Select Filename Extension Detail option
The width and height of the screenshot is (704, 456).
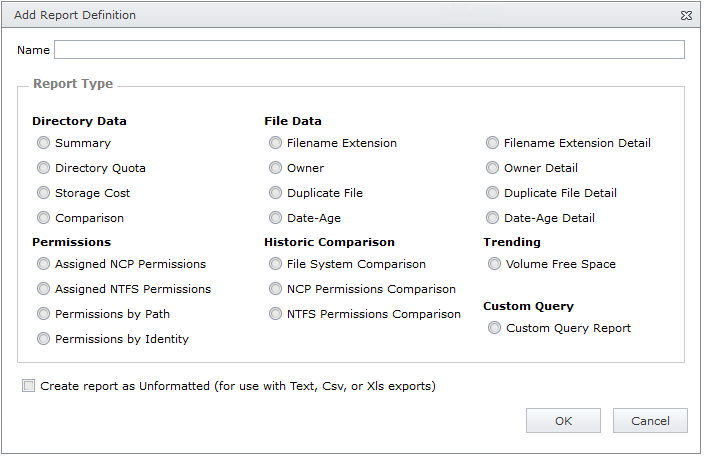[x=493, y=143]
